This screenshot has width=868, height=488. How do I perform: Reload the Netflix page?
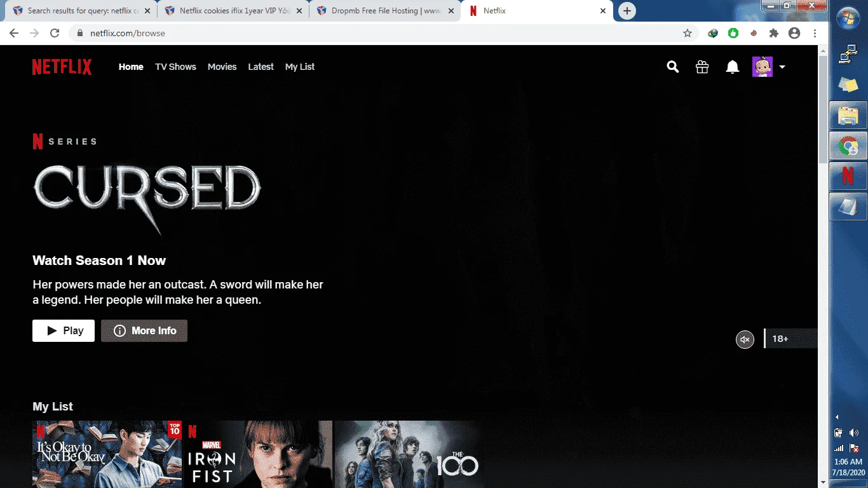(55, 33)
